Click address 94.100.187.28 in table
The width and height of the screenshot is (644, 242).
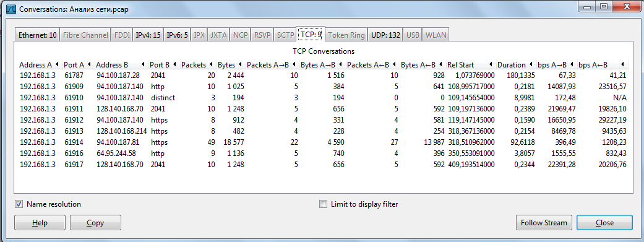click(x=118, y=76)
